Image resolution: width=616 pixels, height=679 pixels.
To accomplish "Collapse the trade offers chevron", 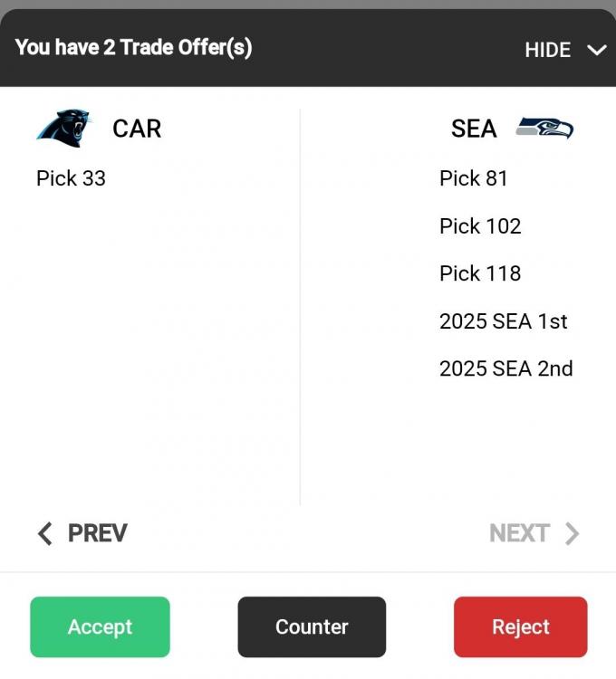I will point(596,50).
